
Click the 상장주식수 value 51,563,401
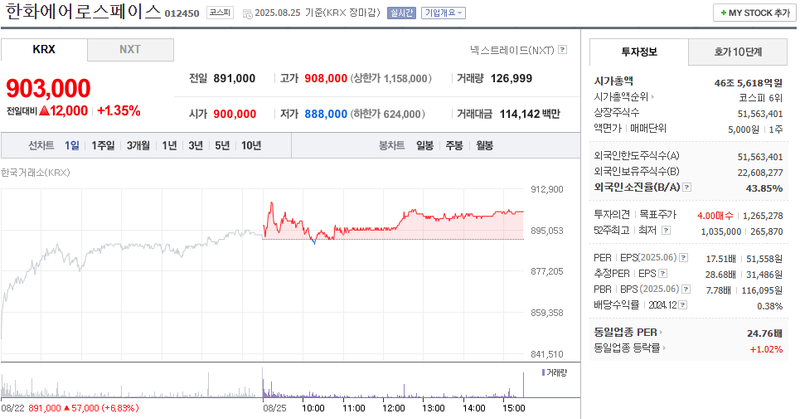pyautogui.click(x=760, y=114)
